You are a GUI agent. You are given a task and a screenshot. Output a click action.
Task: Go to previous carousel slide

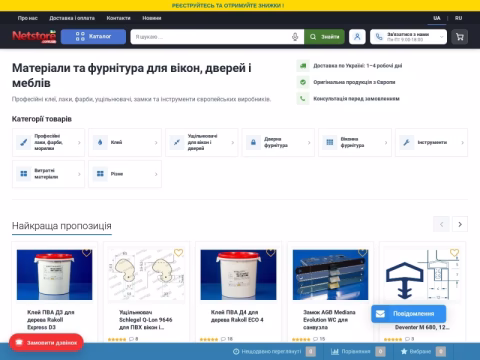pos(441,224)
